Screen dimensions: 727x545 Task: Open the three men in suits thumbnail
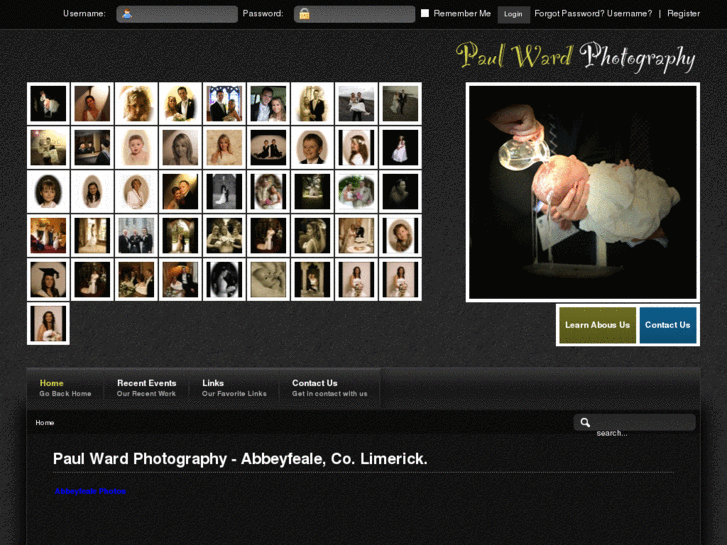[136, 236]
